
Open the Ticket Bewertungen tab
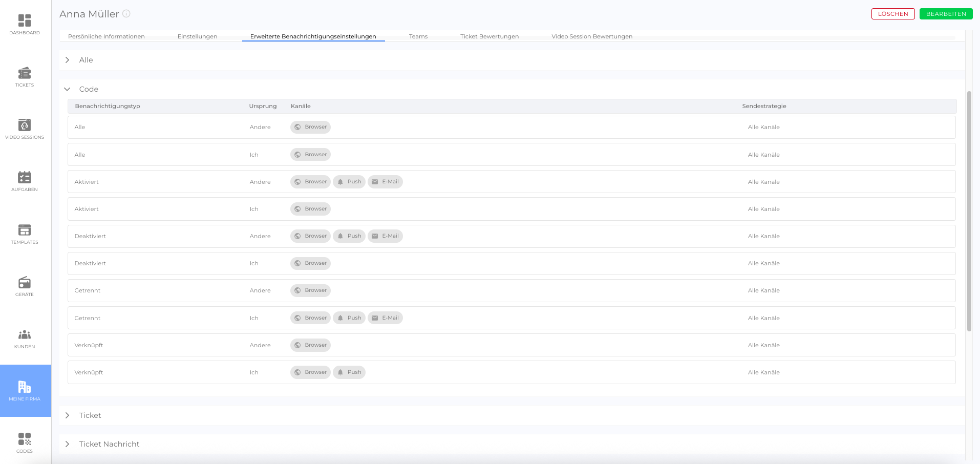click(489, 36)
